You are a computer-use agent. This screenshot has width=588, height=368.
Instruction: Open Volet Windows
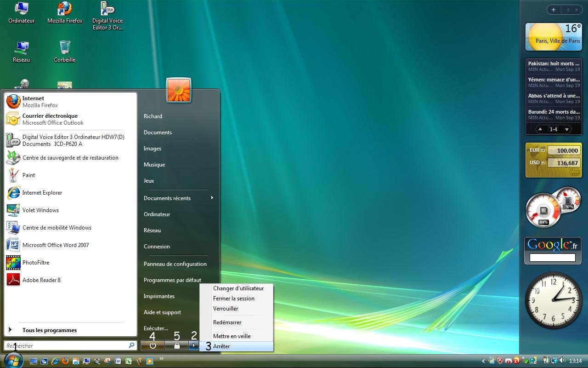71,210
